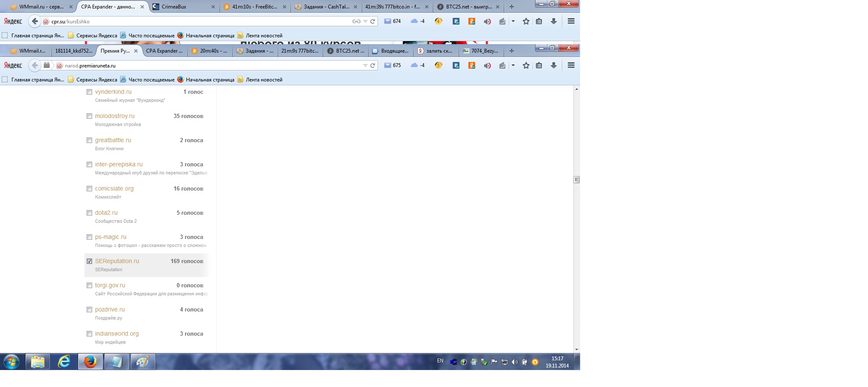Open new tab plus in premiaruneta window
Viewport: 868px width, 387px height.
pos(512,51)
